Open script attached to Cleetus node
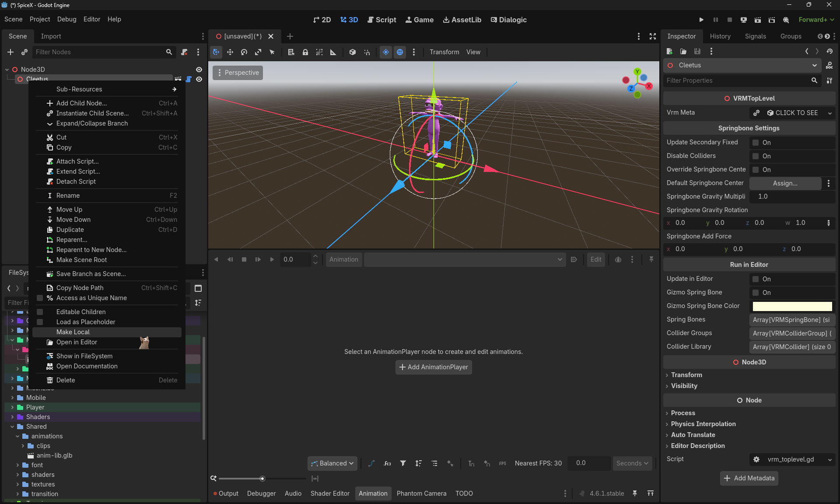The image size is (840, 504). point(189,79)
